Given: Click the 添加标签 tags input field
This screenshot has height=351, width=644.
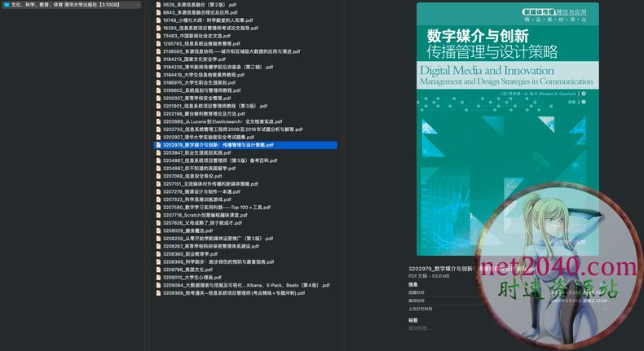Looking at the screenshot, I should coord(423,327).
